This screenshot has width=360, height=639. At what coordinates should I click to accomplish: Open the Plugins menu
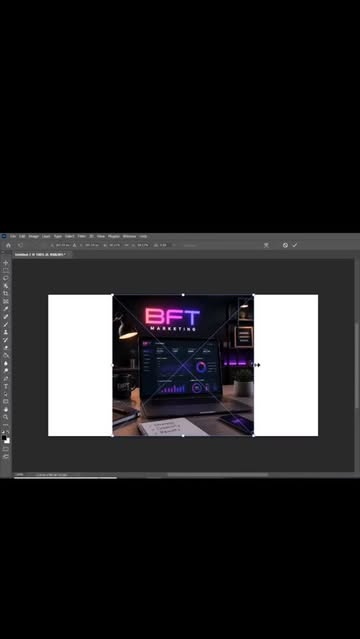pyautogui.click(x=114, y=236)
